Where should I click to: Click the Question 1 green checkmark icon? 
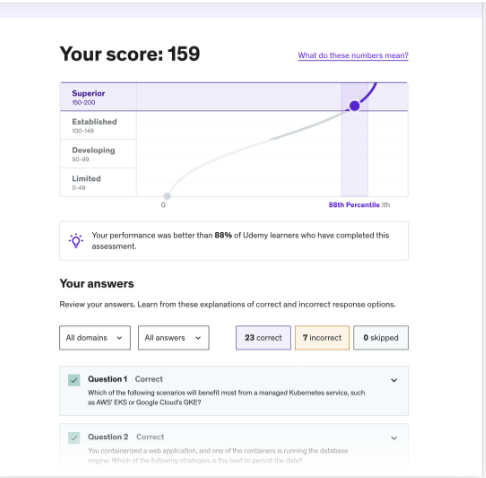click(x=74, y=380)
